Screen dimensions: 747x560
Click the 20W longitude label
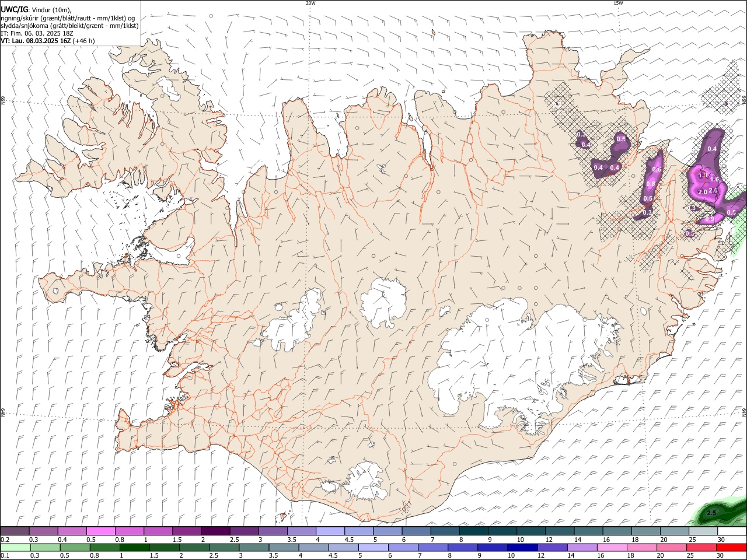point(310,3)
